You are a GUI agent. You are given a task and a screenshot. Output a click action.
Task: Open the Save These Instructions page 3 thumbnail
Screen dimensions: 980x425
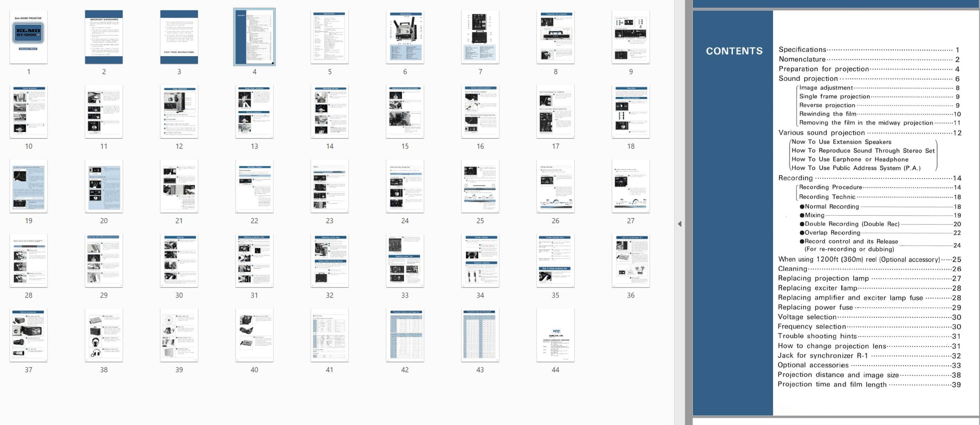[x=179, y=37]
